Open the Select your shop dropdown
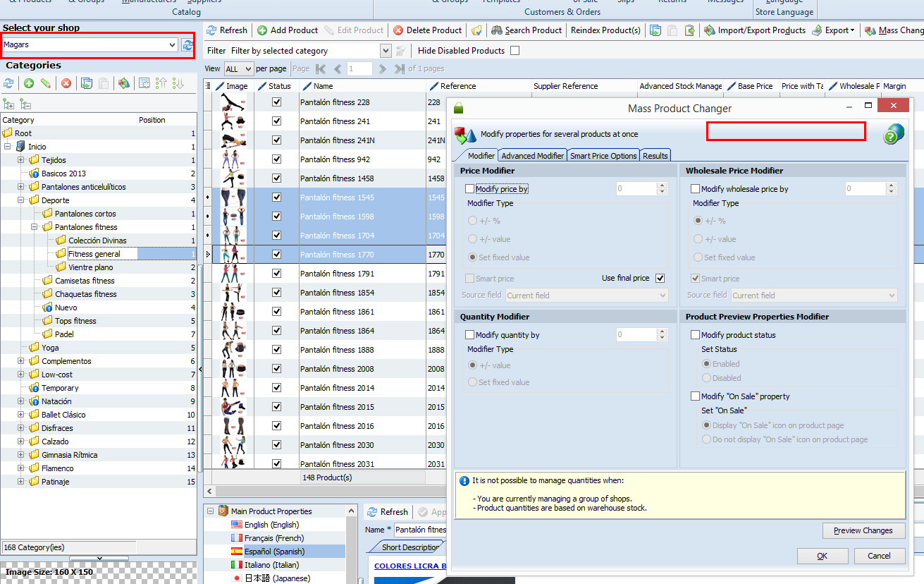The image size is (924, 584). (x=173, y=45)
